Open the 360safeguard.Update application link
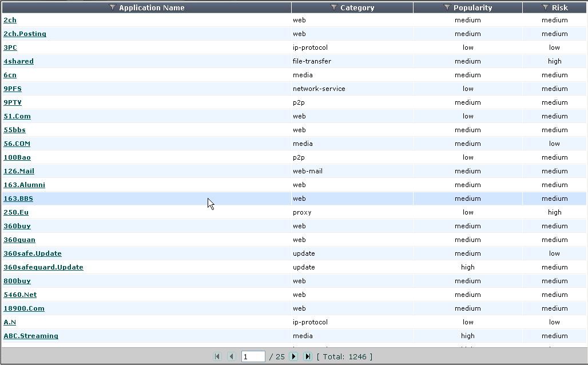The height and width of the screenshot is (365, 588). (x=43, y=267)
